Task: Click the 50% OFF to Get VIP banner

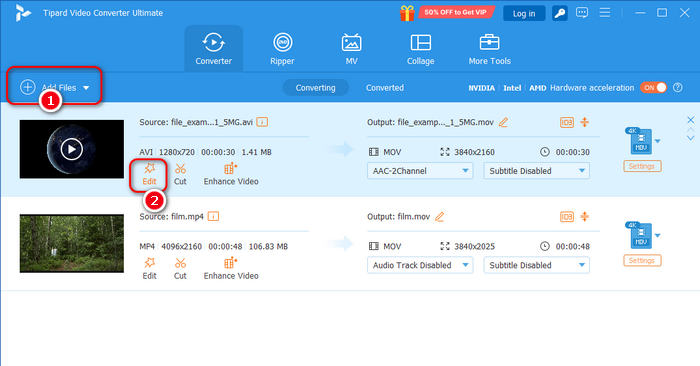Action: click(x=455, y=12)
